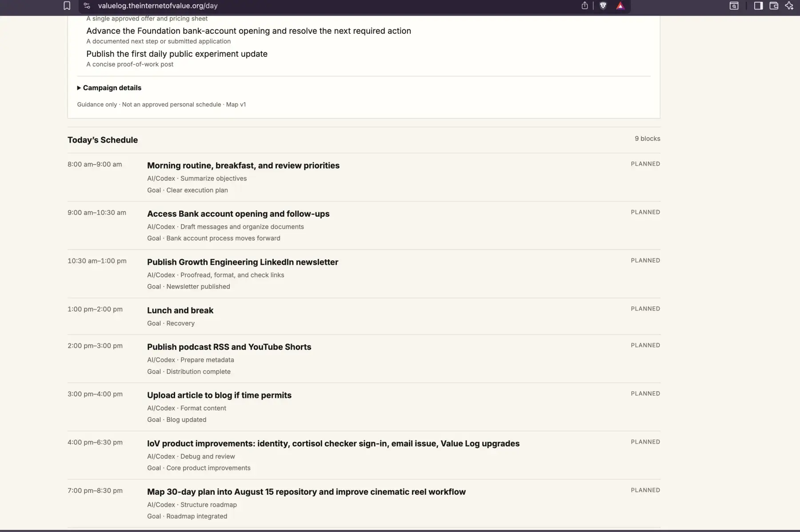Click 'Goal · Core product improvements' line
The height and width of the screenshot is (532, 800).
[199, 468]
